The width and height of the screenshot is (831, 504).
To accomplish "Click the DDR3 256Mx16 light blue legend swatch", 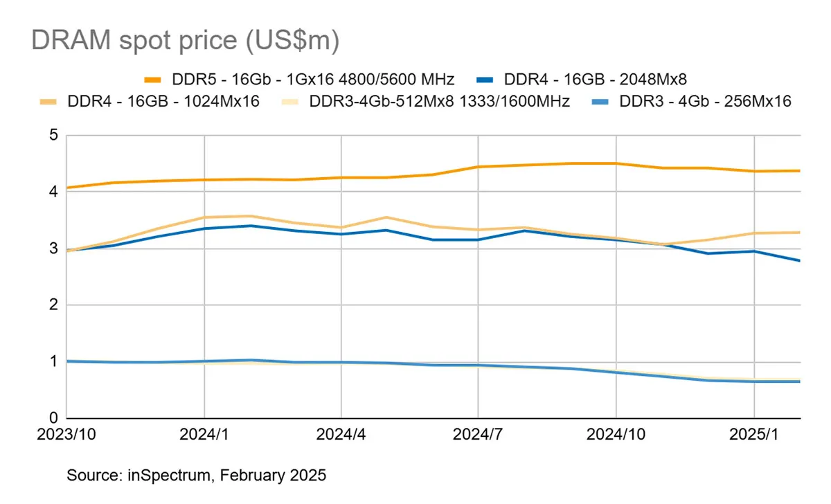I will 601,102.
